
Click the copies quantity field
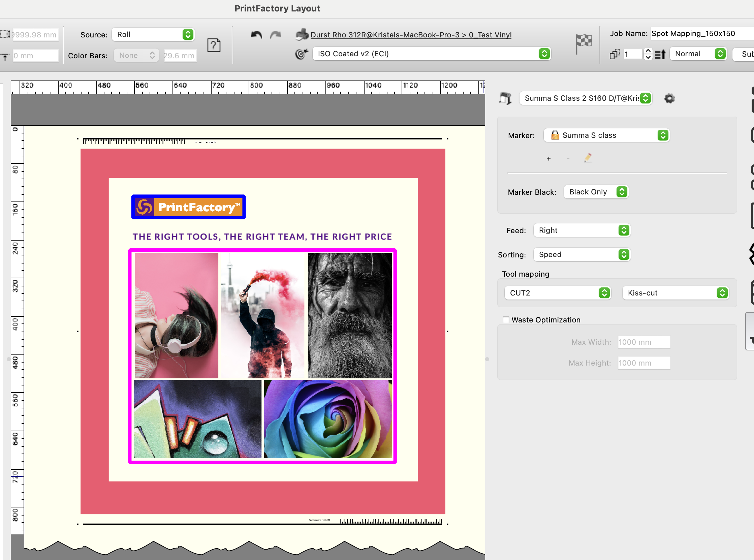pos(633,54)
